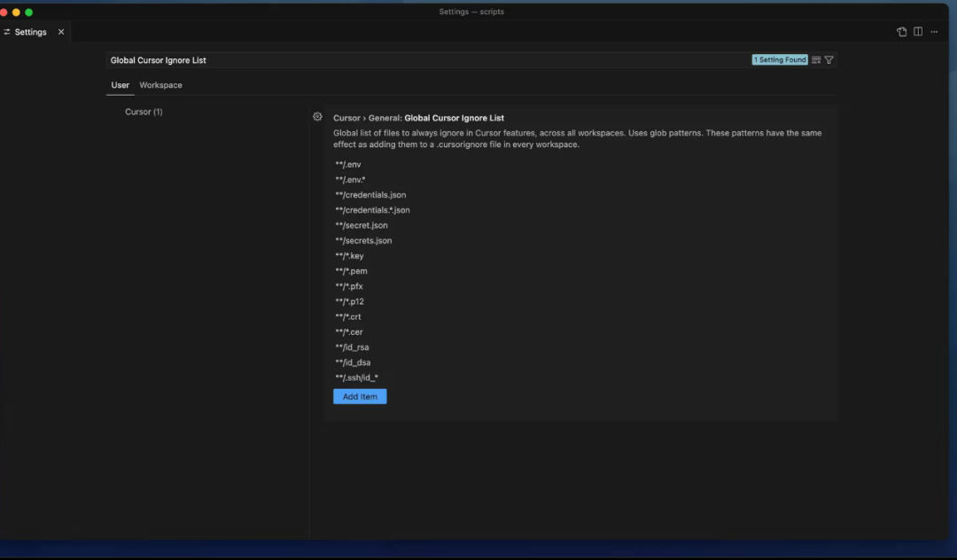Viewport: 957px width, 560px height.
Task: Open Settings JSON file icon
Action: click(901, 32)
